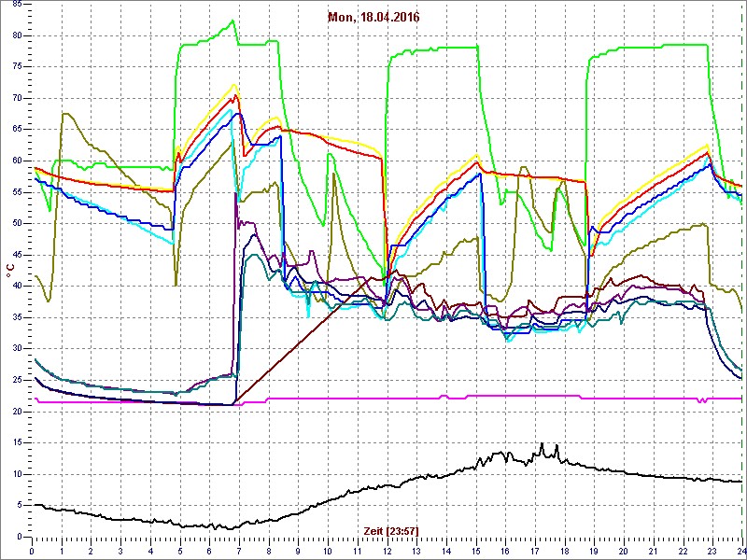Click hour 14 on the time axis
Image resolution: width=747 pixels, height=560 pixels.
(447, 552)
